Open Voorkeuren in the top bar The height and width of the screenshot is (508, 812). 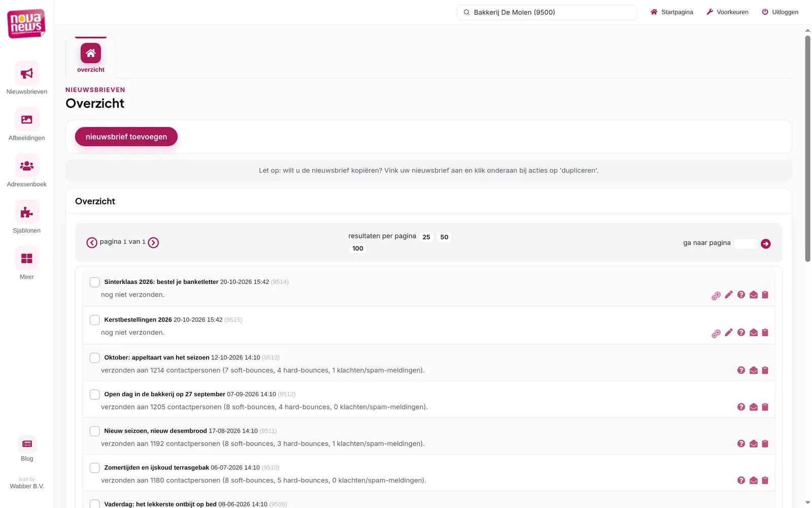click(x=727, y=12)
